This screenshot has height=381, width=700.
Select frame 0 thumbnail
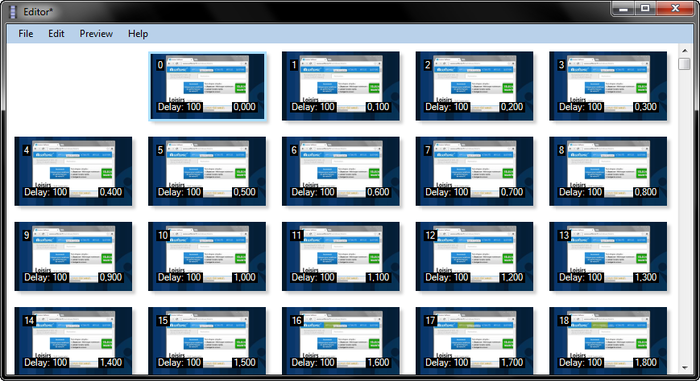(x=207, y=86)
